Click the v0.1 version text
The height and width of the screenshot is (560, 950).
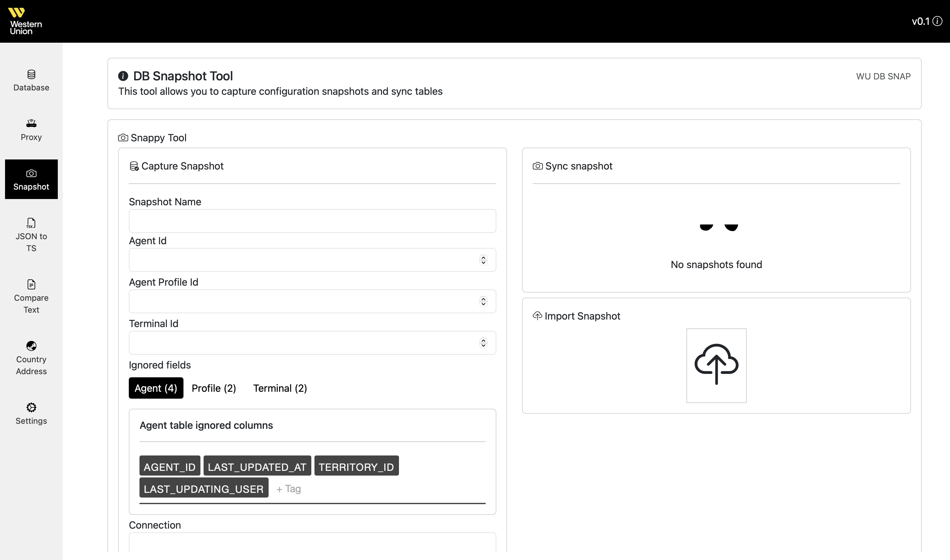920,21
